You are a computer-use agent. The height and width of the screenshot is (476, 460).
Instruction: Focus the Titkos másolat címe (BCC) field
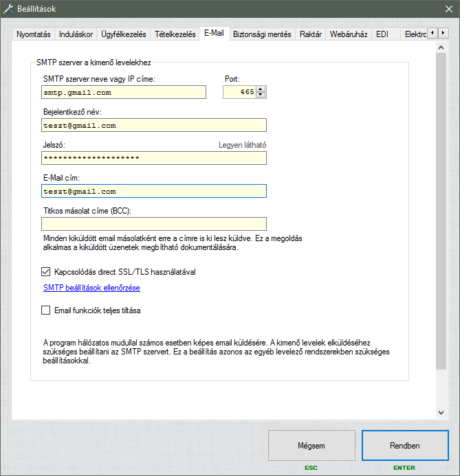154,224
